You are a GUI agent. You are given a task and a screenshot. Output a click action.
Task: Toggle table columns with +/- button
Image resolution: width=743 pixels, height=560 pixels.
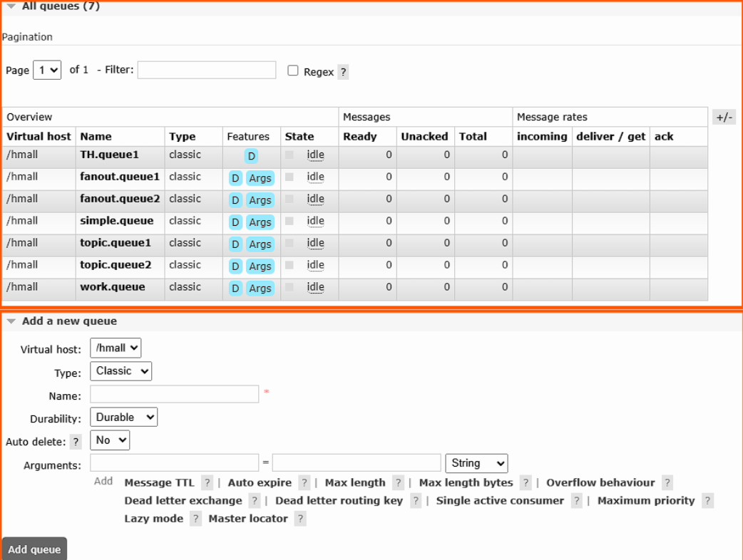tap(724, 118)
